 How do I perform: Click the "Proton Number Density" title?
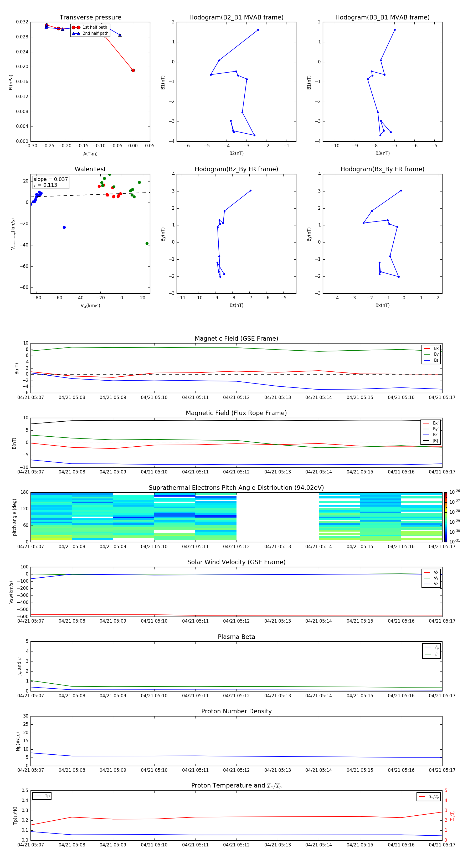click(236, 711)
